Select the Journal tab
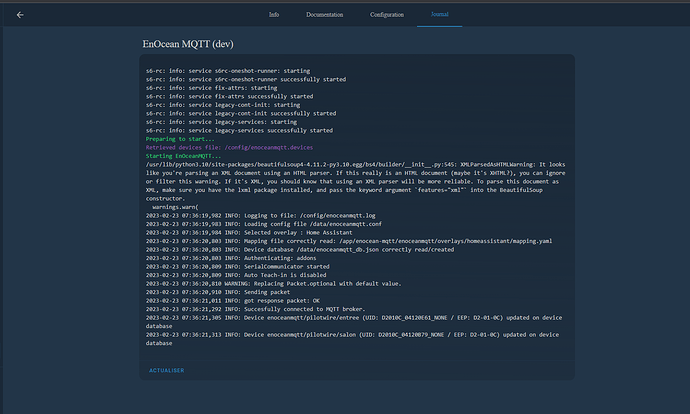690x414 pixels. pyautogui.click(x=440, y=15)
